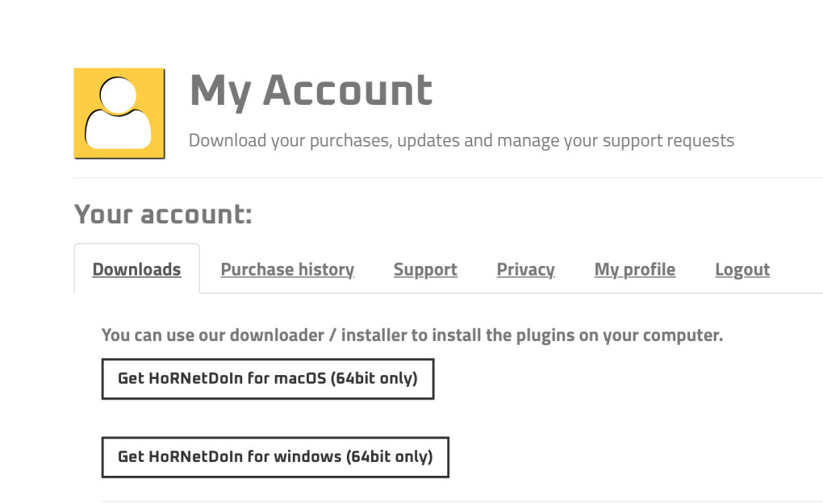Click the My Account page heading
Viewport: 823px width, 504px height.
[x=311, y=90]
